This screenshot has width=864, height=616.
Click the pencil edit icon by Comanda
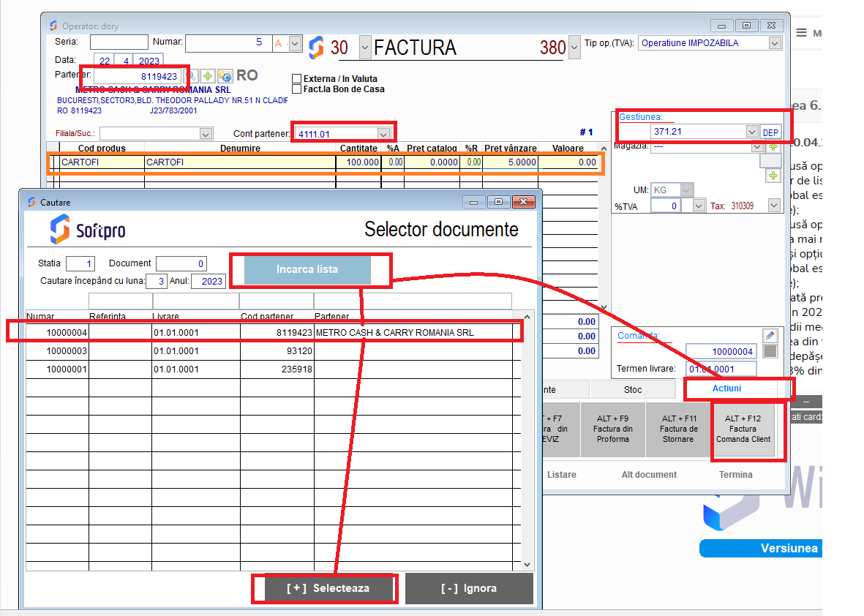pyautogui.click(x=770, y=335)
